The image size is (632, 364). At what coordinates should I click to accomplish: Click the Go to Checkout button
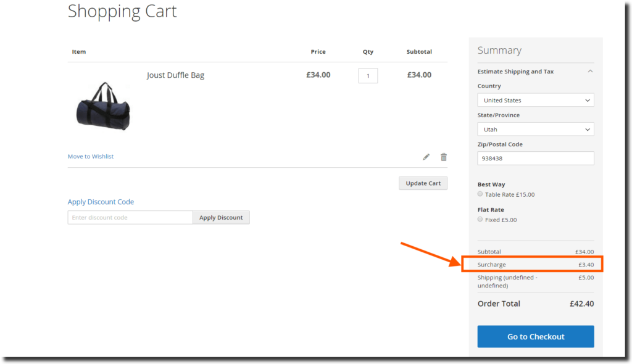tap(535, 336)
